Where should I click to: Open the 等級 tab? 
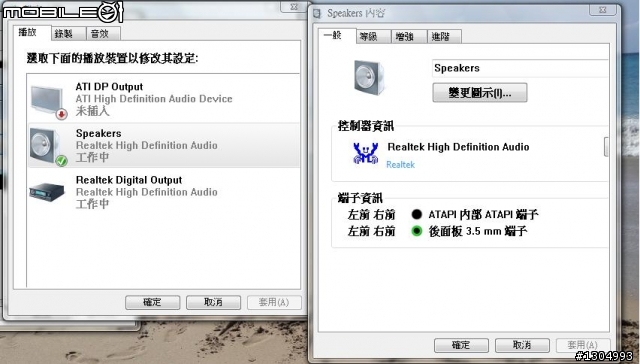tap(373, 37)
